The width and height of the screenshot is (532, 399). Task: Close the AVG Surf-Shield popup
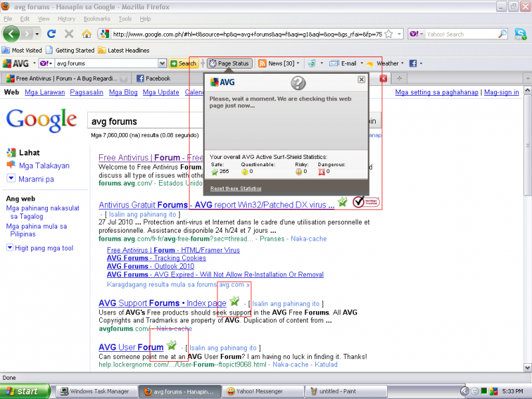pos(361,79)
